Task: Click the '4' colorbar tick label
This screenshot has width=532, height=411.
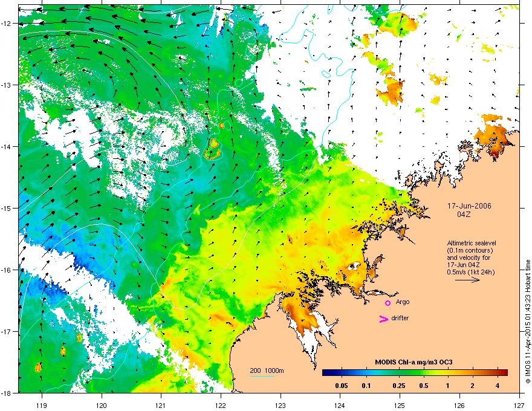Action: (498, 386)
